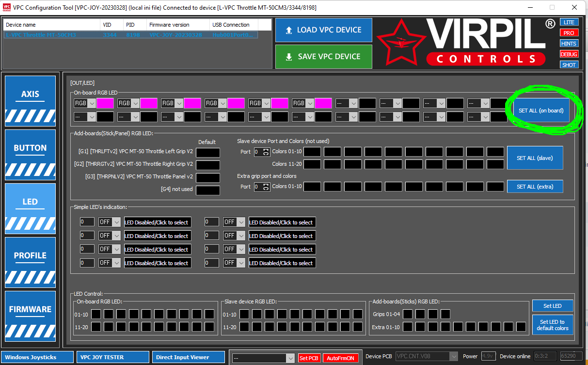Click the PID column header

tap(135, 25)
